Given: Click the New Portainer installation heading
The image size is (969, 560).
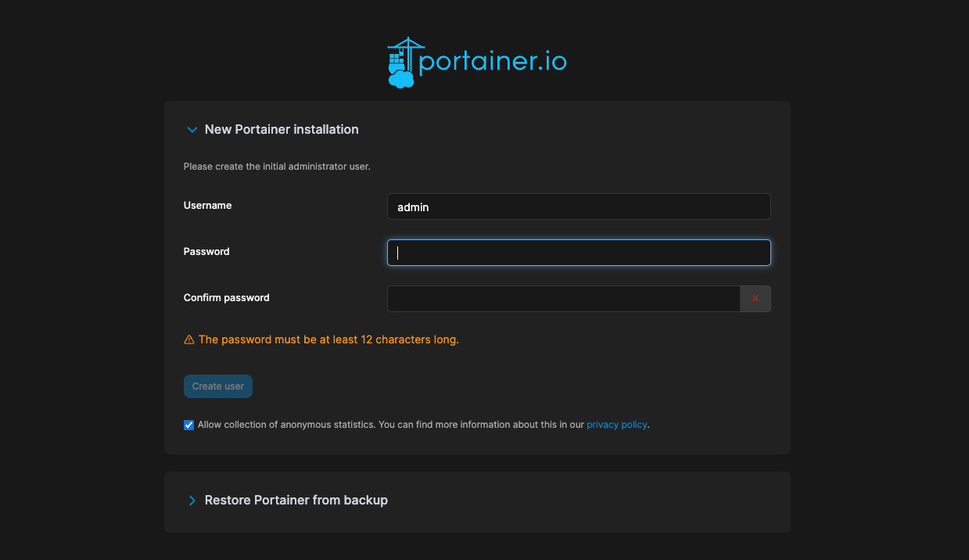Looking at the screenshot, I should point(282,130).
